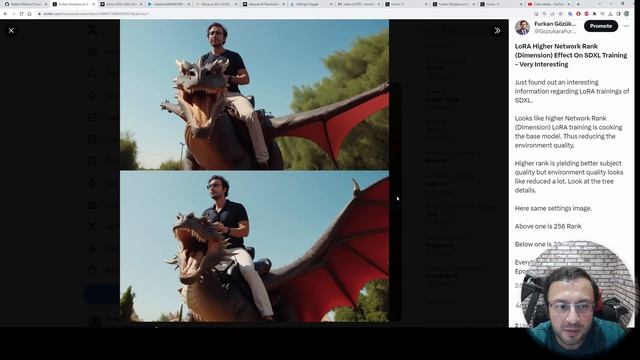Click the lower dragon rider image
Image resolution: width=640 pixels, height=360 pixels.
pos(254,247)
